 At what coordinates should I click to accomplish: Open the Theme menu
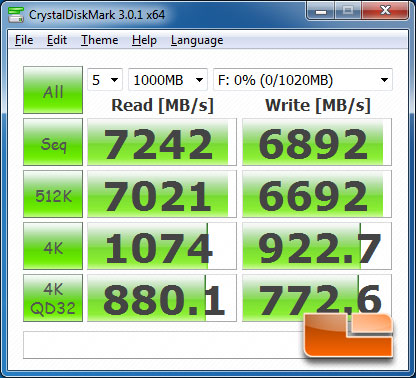(99, 40)
